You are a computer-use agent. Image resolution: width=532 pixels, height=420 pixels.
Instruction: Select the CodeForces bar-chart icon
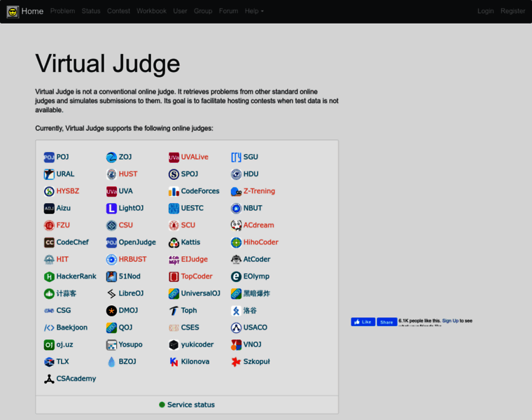coord(174,191)
